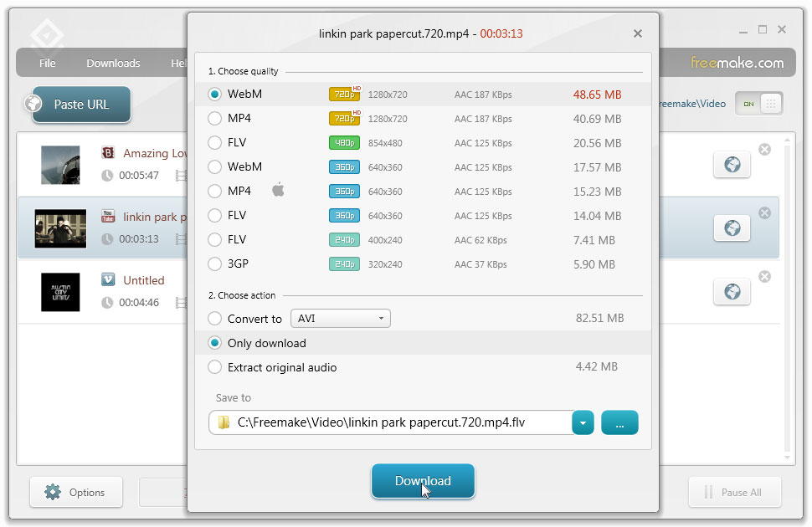
Task: Click the Freemake logo icon
Action: [x=47, y=36]
